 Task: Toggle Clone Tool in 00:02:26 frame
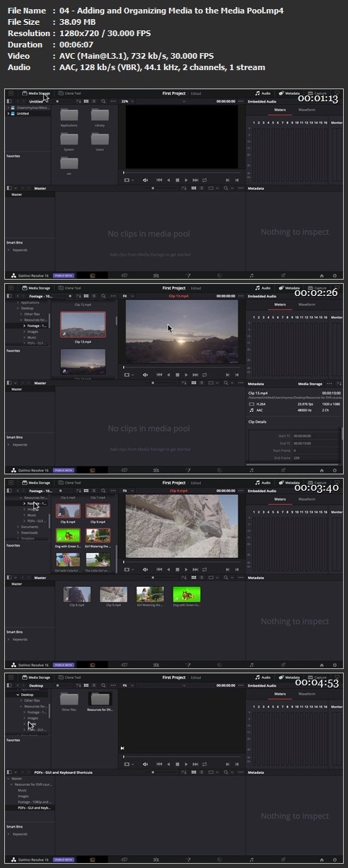coord(70,287)
